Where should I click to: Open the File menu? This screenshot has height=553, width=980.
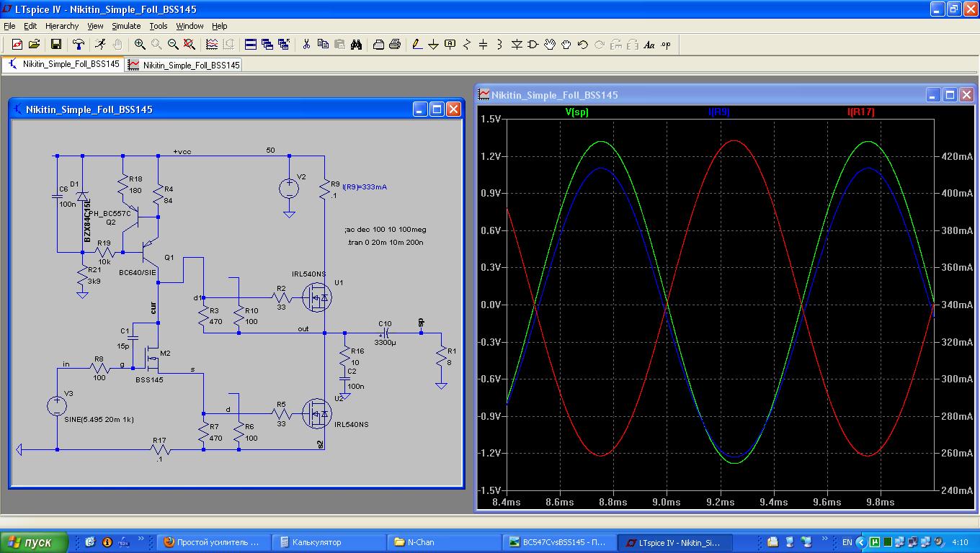pos(9,26)
